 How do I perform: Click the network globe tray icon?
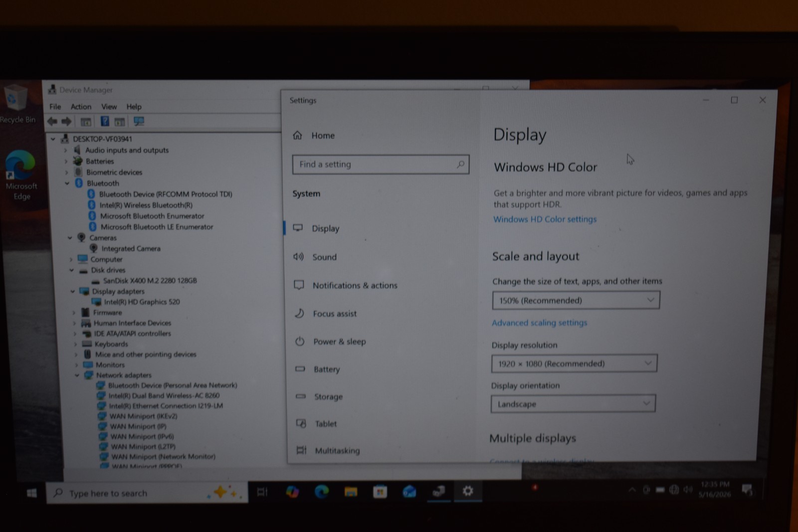674,490
